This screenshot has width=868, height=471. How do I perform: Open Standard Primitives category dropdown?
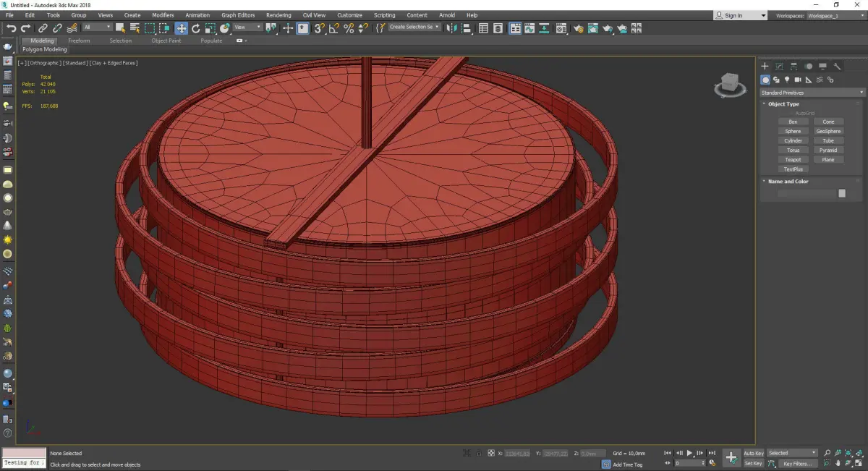(812, 93)
